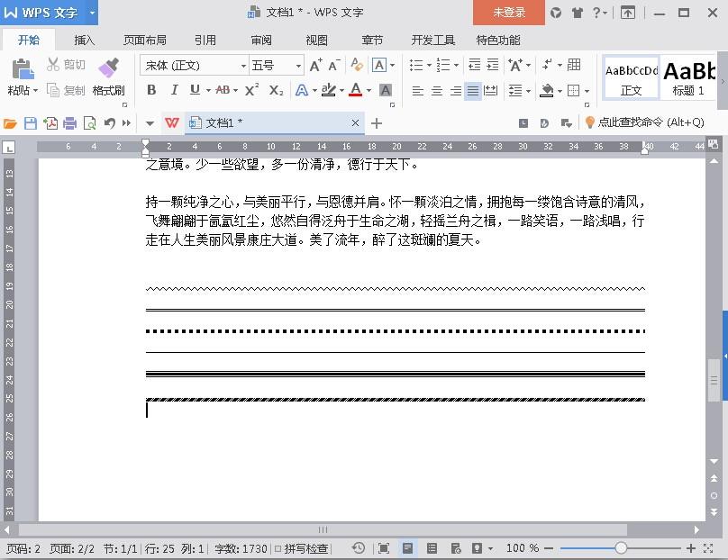Open the 五号 font size dropdown

click(x=277, y=66)
